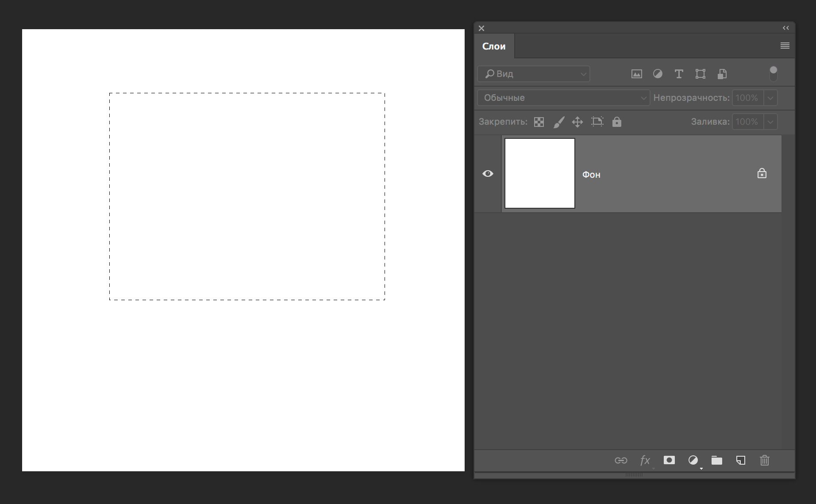
Task: Filter layers by shape layers icon
Action: 700,74
